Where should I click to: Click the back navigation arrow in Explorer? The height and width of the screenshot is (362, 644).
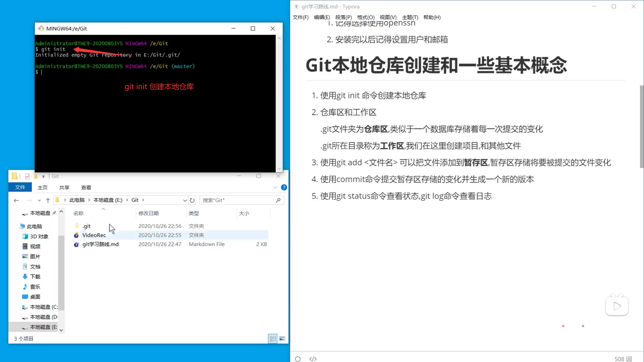click(16, 200)
